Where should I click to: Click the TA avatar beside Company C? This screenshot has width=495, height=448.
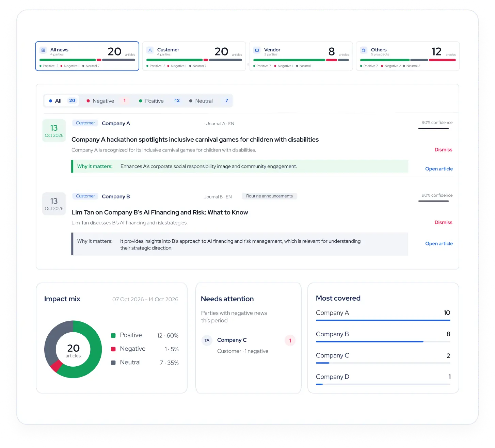pyautogui.click(x=207, y=340)
